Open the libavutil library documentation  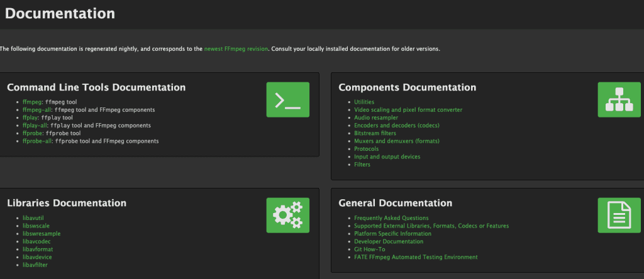(x=34, y=218)
